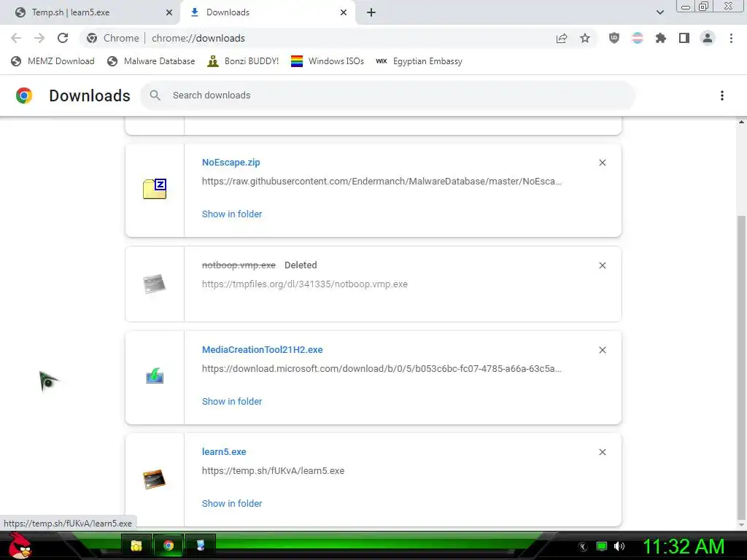Open Chrome's three-dot main menu

[731, 38]
